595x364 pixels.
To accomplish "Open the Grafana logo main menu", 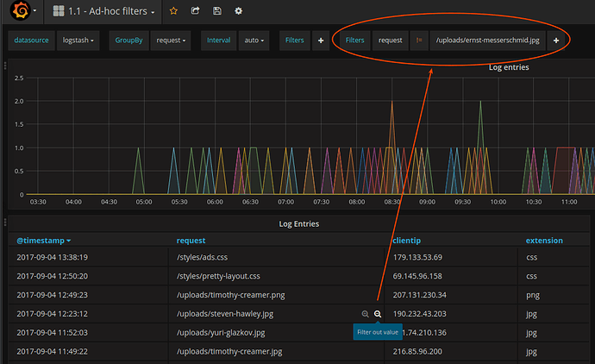I will tap(19, 12).
